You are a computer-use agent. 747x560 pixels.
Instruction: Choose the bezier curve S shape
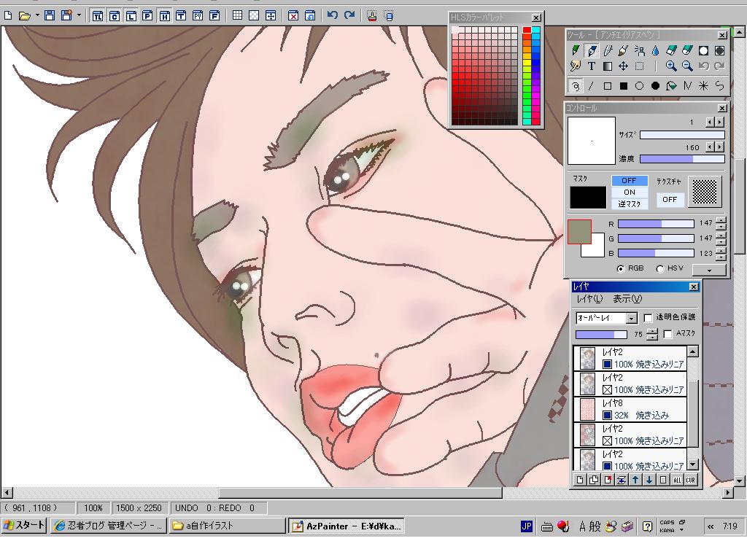pyautogui.click(x=719, y=86)
